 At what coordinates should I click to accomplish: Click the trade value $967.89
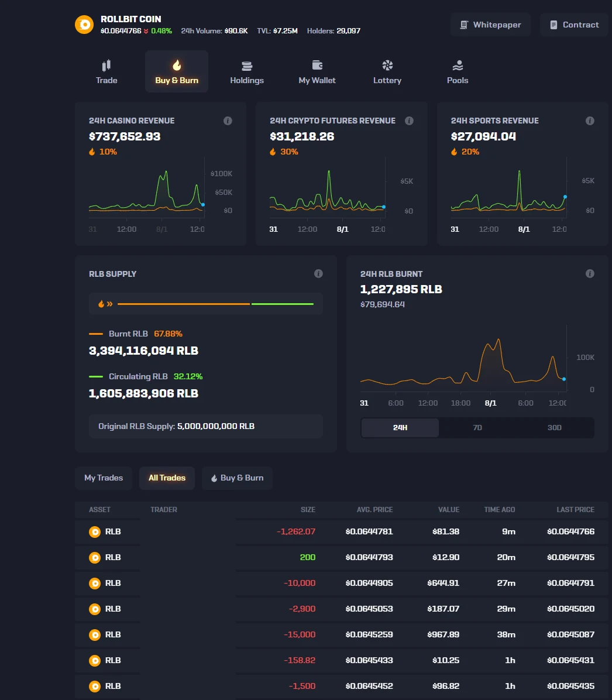[443, 635]
